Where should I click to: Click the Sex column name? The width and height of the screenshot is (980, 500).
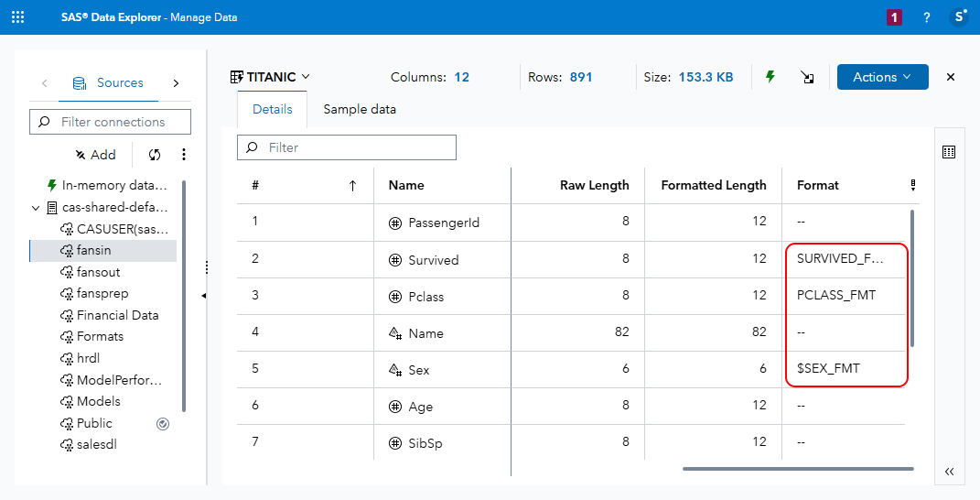(x=419, y=370)
